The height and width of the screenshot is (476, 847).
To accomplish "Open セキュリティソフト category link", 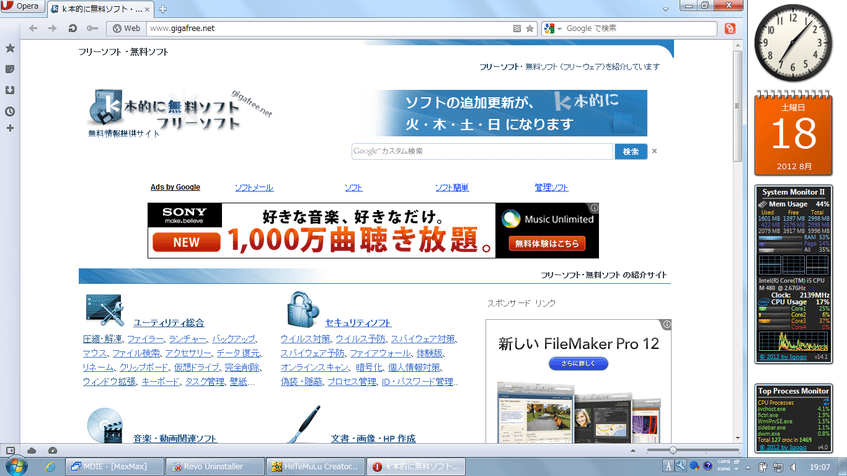I will (358, 323).
